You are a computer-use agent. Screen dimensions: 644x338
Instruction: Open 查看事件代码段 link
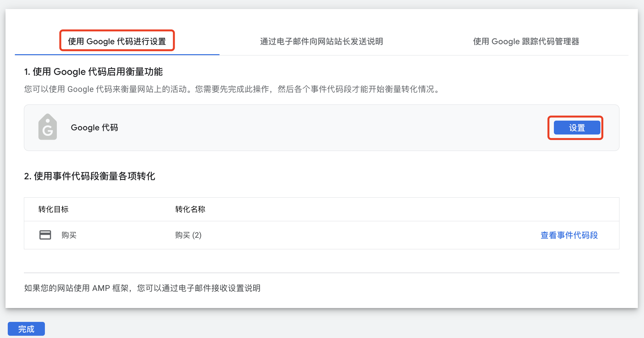(x=569, y=235)
